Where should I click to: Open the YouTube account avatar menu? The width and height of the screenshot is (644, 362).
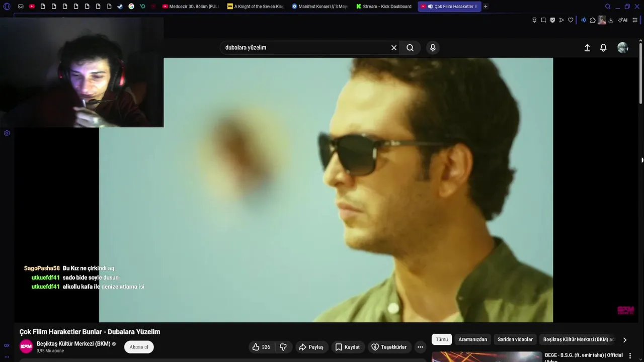(x=623, y=48)
